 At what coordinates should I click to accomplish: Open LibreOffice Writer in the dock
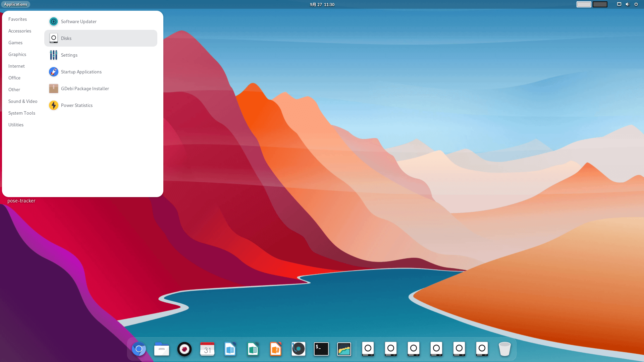(x=230, y=349)
